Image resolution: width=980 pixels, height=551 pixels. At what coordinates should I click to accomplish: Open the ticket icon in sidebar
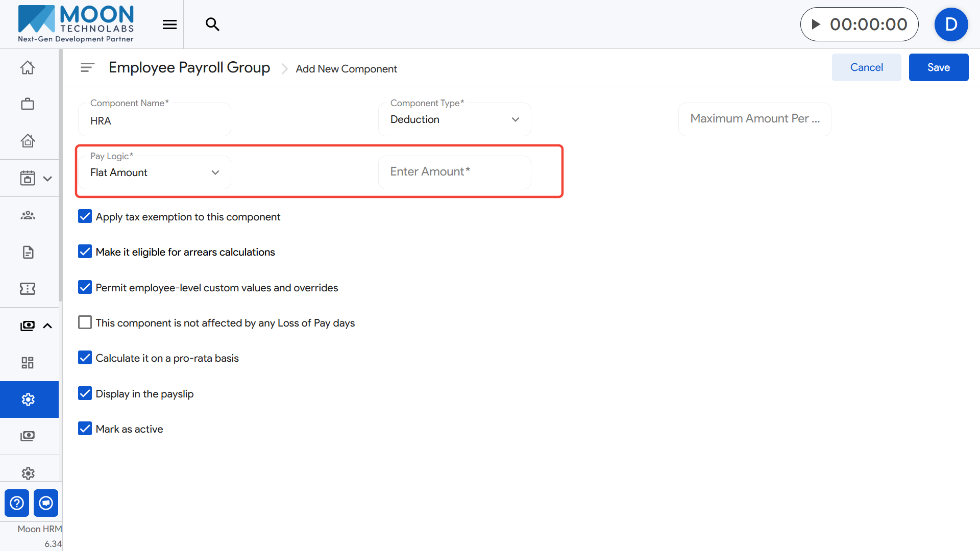(x=28, y=289)
